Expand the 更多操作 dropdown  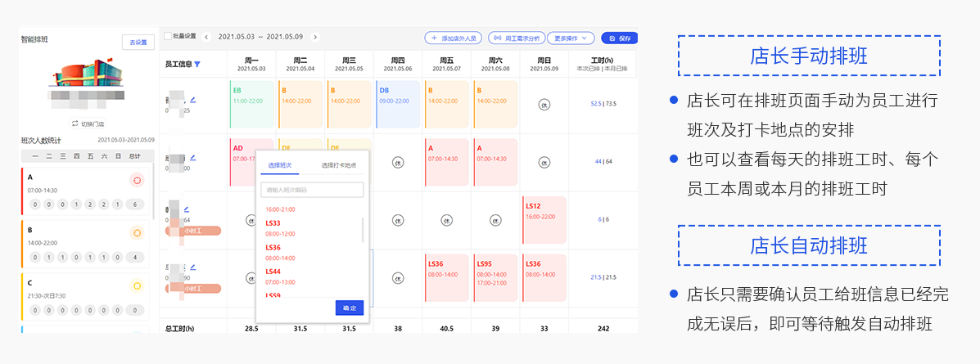click(x=570, y=38)
